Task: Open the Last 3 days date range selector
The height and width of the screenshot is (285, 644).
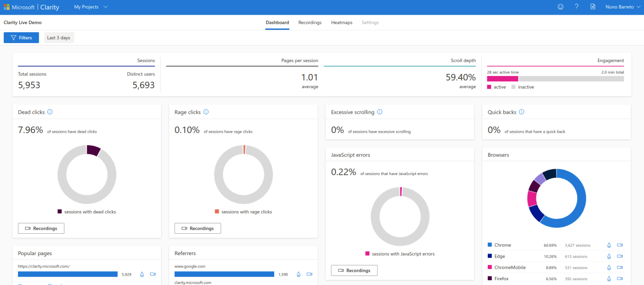Action: [x=59, y=37]
